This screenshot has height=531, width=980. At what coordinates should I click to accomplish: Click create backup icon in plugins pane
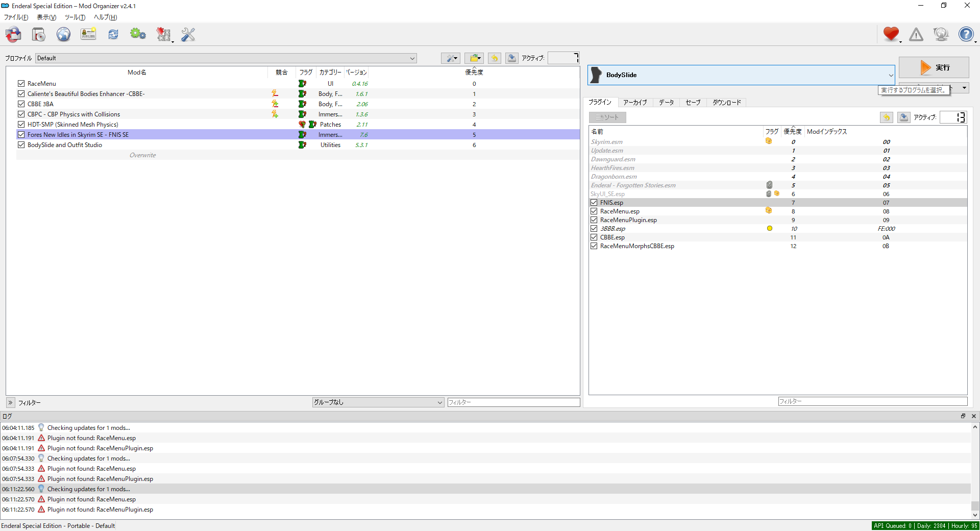[x=904, y=117]
